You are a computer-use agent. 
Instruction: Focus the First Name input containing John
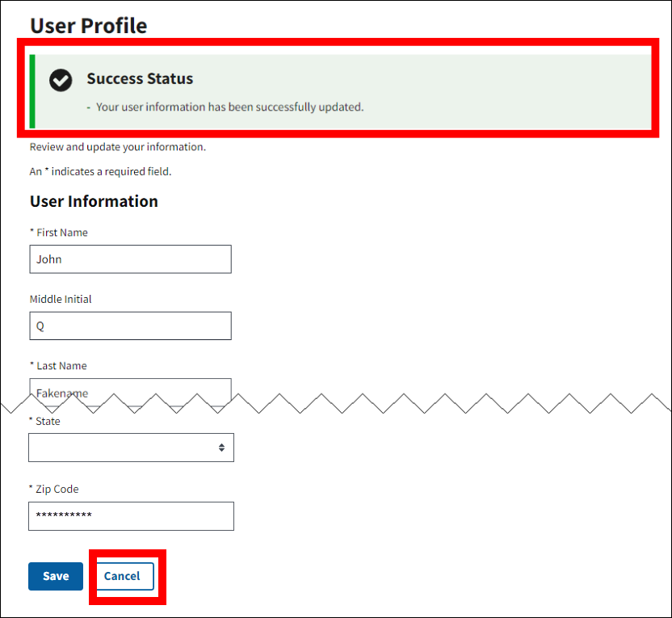(x=130, y=259)
